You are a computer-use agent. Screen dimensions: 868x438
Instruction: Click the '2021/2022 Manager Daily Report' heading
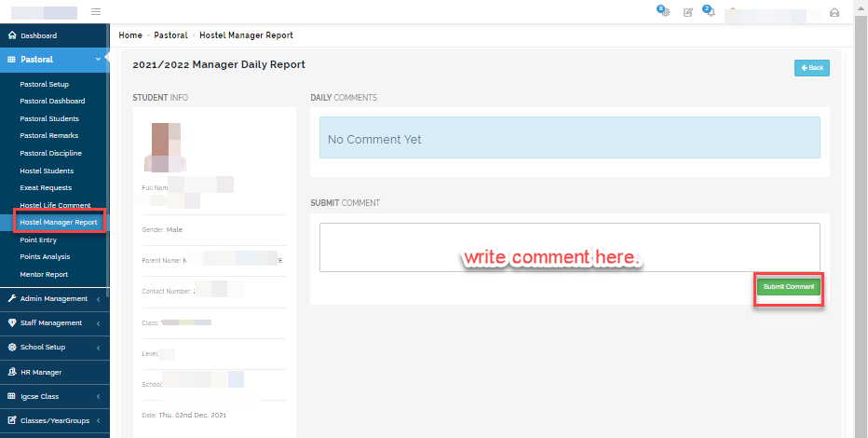(x=219, y=65)
